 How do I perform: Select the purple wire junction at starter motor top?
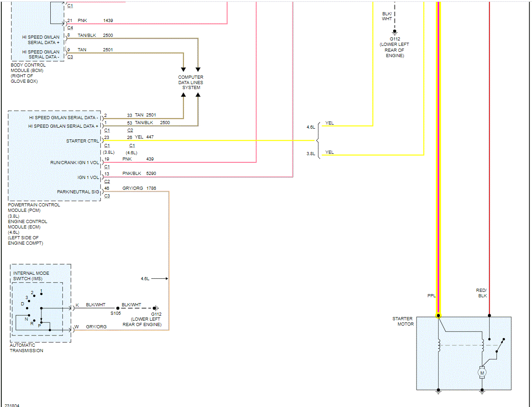point(439,315)
